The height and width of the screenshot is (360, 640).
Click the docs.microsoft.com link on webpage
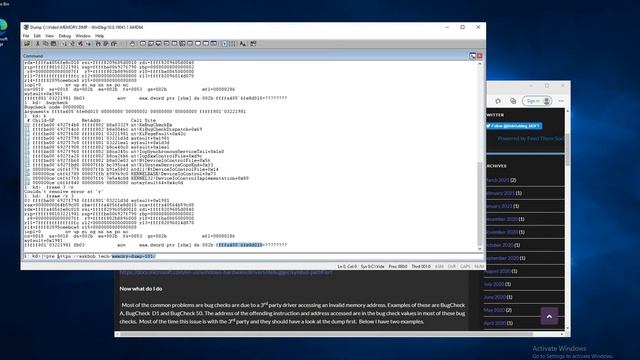tap(226, 272)
